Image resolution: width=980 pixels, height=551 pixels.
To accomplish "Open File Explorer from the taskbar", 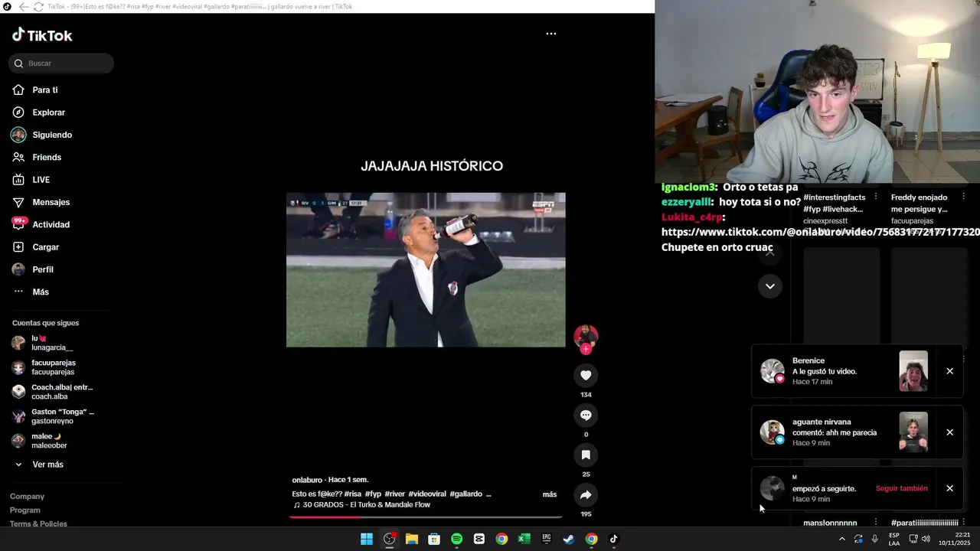I will (x=412, y=539).
